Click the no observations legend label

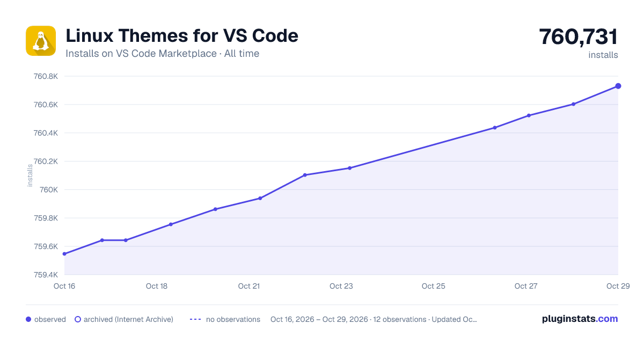coord(233,319)
